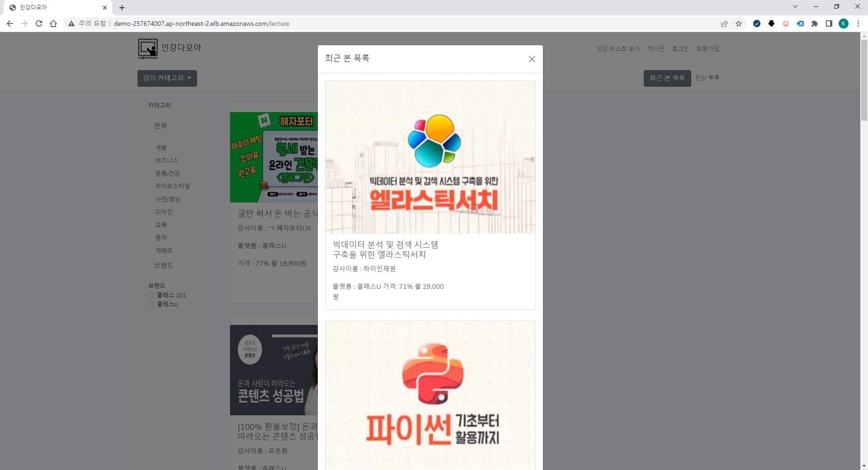This screenshot has width=868, height=470.
Task: Share the page via the address bar share icon
Action: click(x=724, y=23)
